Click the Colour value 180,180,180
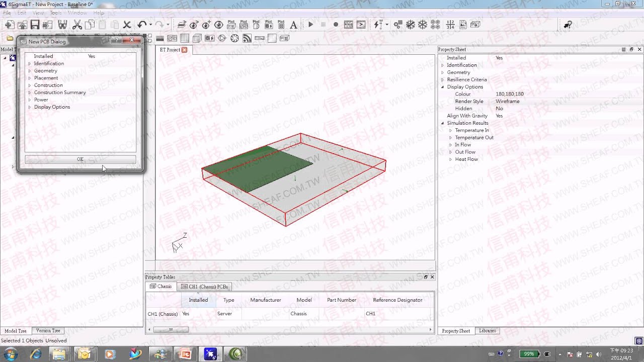This screenshot has height=362, width=644. (510, 94)
